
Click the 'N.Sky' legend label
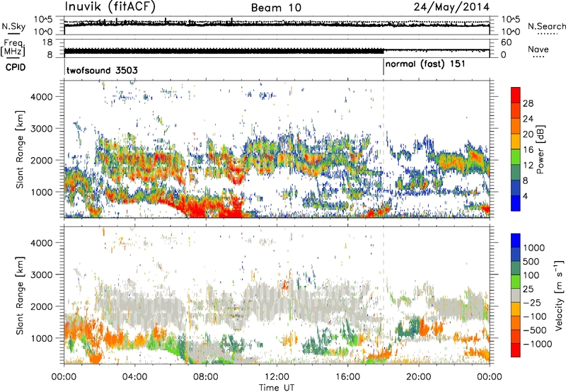pos(13,26)
